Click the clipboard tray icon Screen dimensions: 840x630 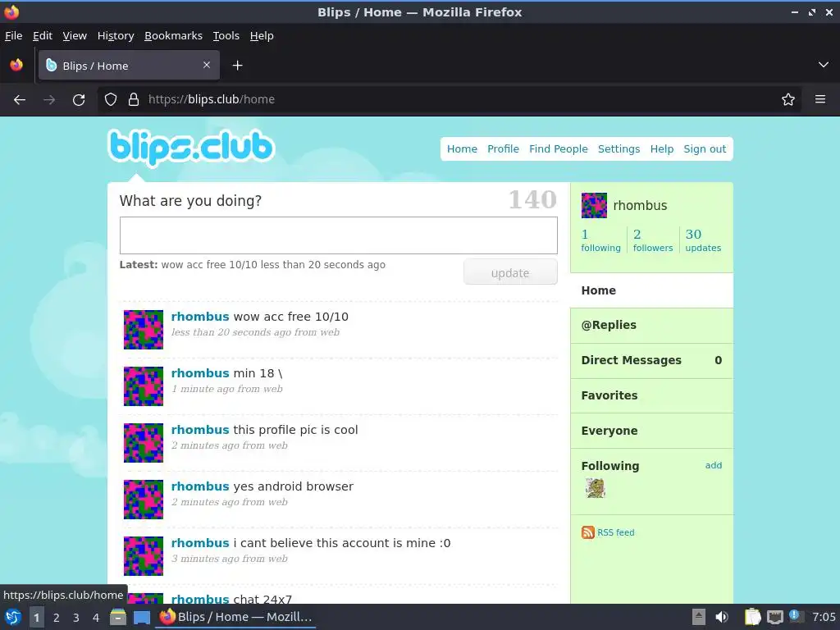click(752, 617)
